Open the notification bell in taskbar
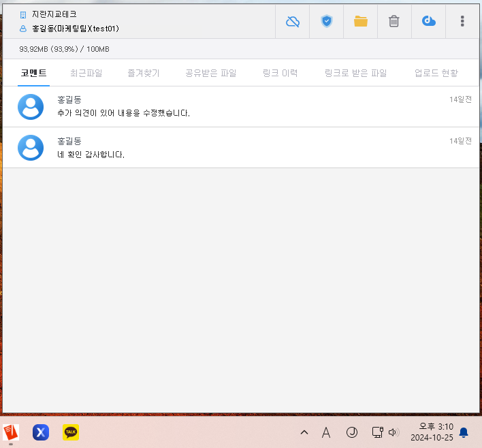Viewport: 482px width, 448px height. [464, 432]
